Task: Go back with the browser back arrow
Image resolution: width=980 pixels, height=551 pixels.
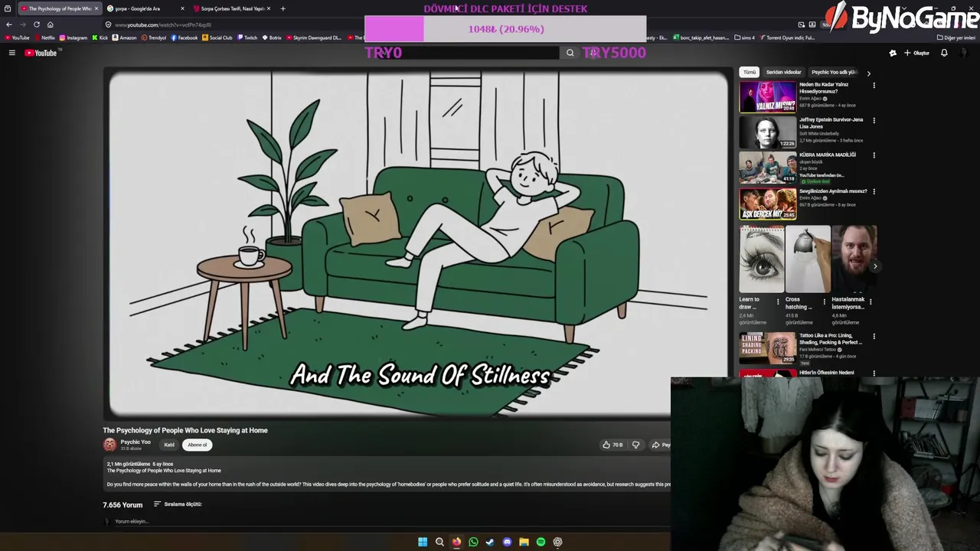Action: (9, 24)
